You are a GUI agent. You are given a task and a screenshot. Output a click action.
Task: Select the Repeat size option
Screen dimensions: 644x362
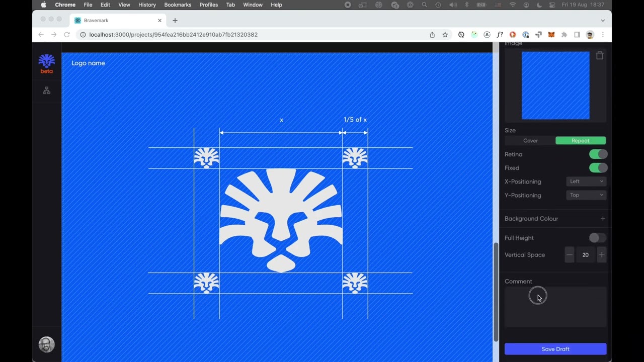coord(581,141)
